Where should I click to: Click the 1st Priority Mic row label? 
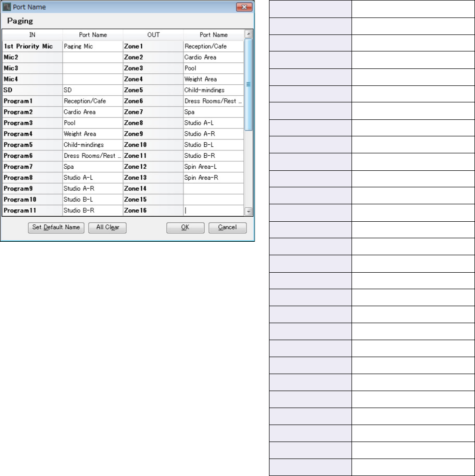coord(32,46)
